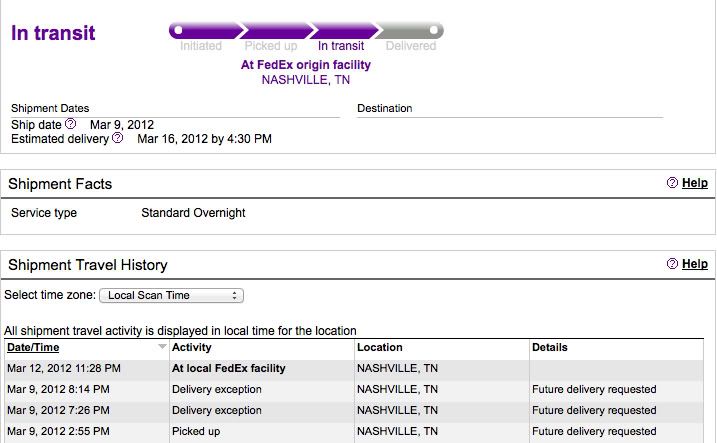
Task: Click the time zone dropdown stepper arrows
Action: click(234, 295)
